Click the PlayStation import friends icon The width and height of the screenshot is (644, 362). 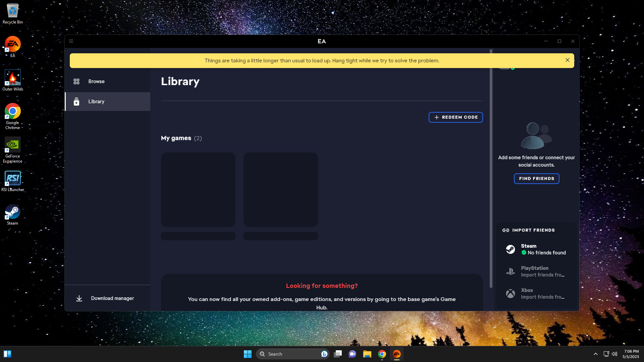click(511, 271)
